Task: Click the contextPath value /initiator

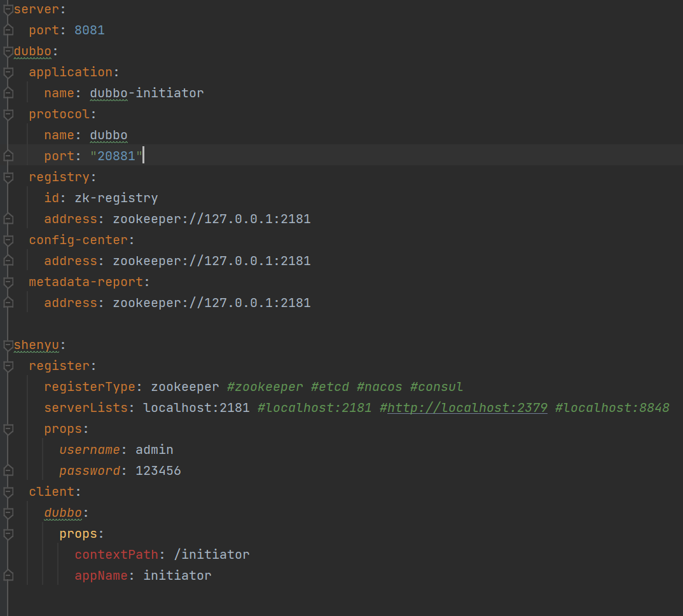Action: [211, 554]
